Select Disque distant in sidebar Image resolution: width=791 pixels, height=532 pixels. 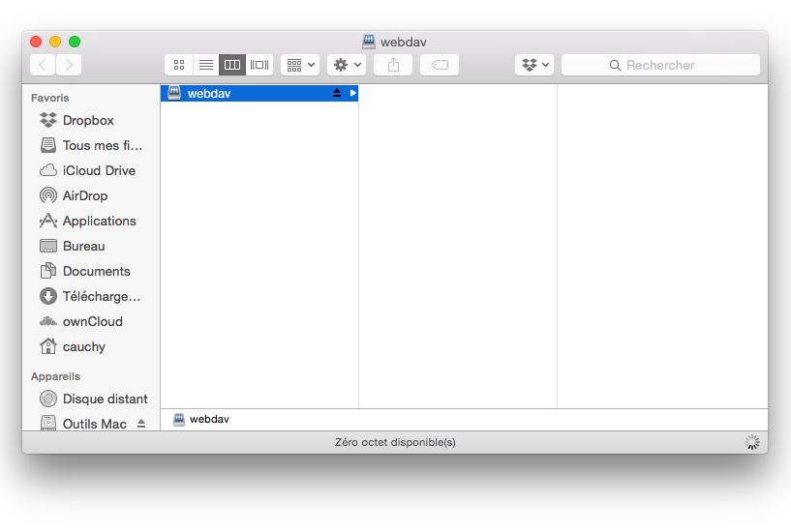click(x=91, y=399)
